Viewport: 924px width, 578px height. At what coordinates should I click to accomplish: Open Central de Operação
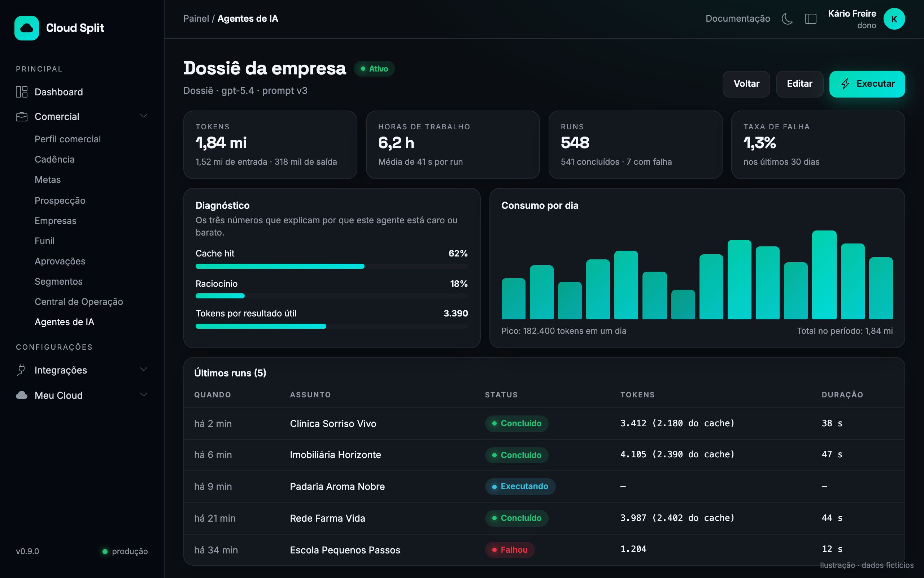tap(79, 302)
